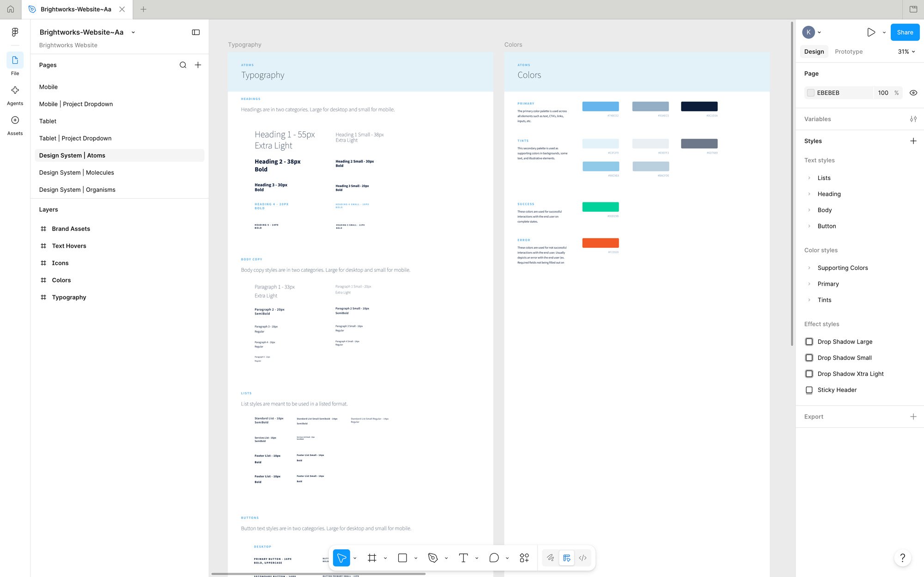Expand the Lists text styles group
Image resolution: width=924 pixels, height=577 pixels.
tap(809, 178)
